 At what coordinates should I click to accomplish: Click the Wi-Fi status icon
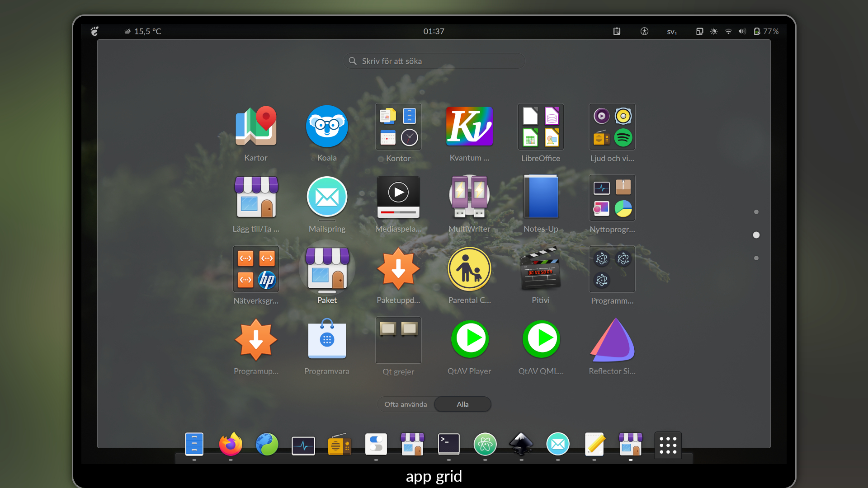[728, 31]
